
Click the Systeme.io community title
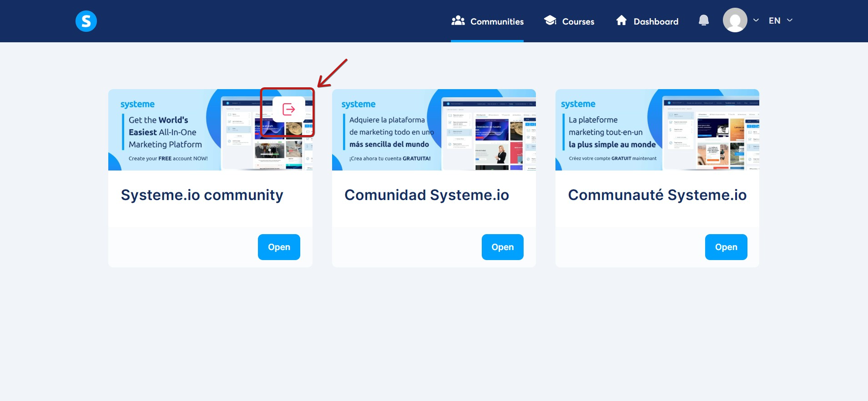[x=202, y=195]
